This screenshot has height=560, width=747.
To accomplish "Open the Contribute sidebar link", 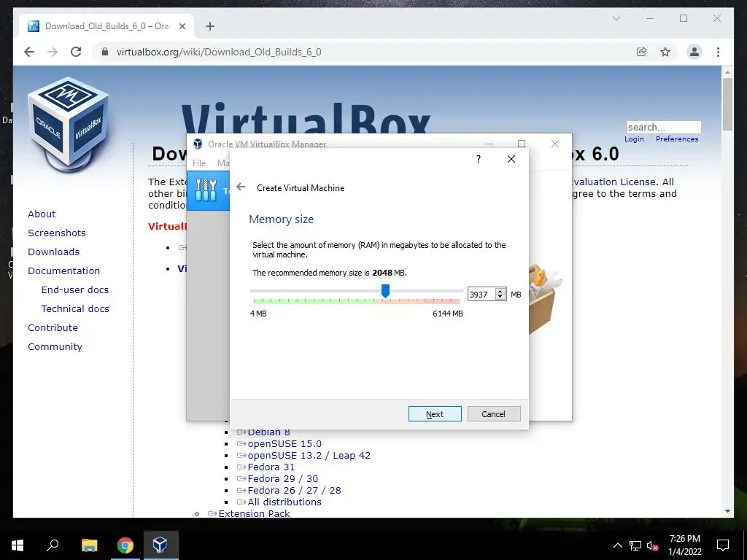I will (x=53, y=327).
